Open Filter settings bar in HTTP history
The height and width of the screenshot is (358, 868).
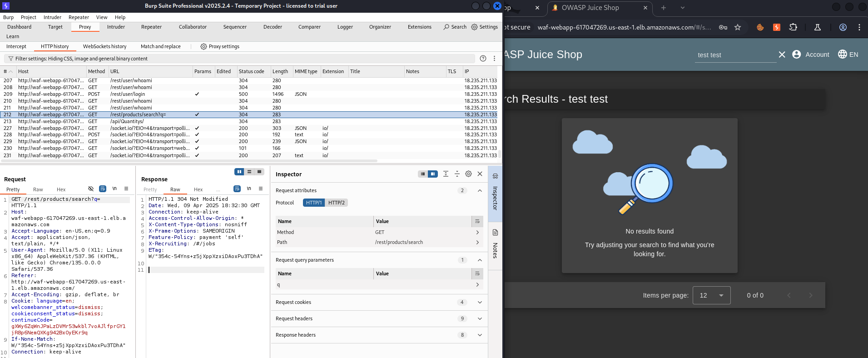[x=239, y=59]
